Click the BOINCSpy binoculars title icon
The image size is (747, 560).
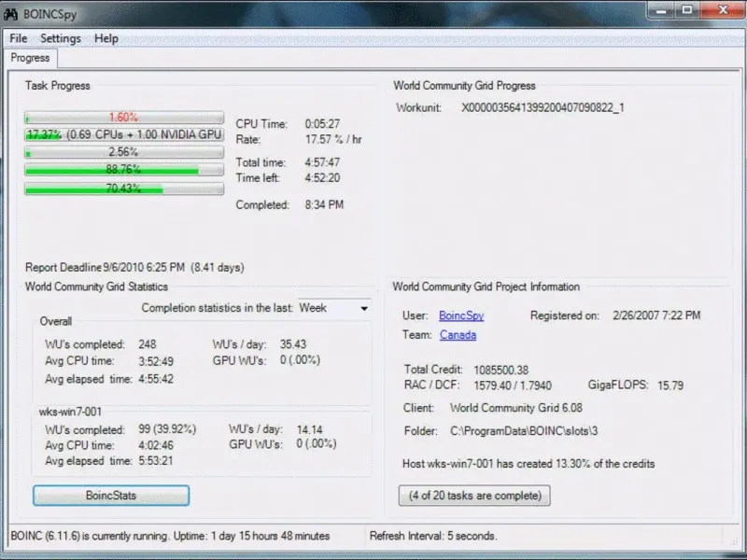coord(10,14)
